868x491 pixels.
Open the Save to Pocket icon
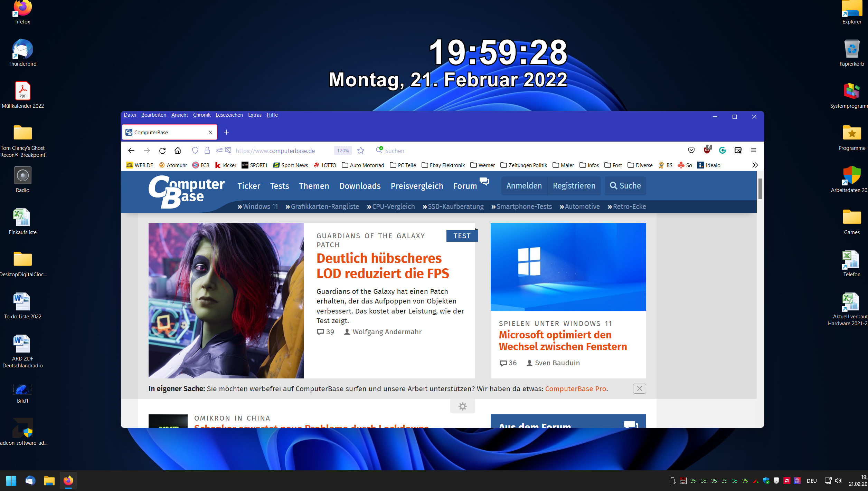pyautogui.click(x=691, y=150)
